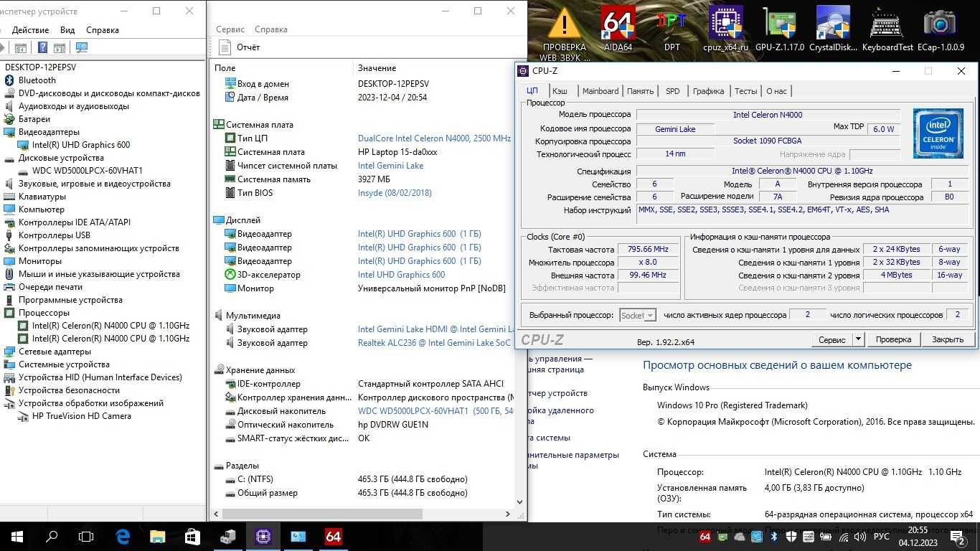This screenshot has height=551, width=980.
Task: Open the notification center icon
Action: click(x=957, y=537)
